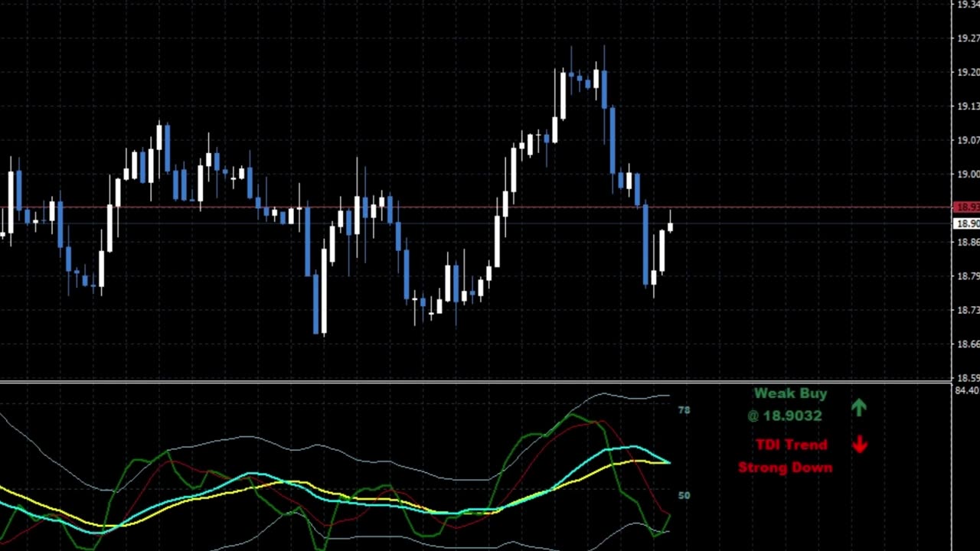Click the 19.13 price axis label

968,106
